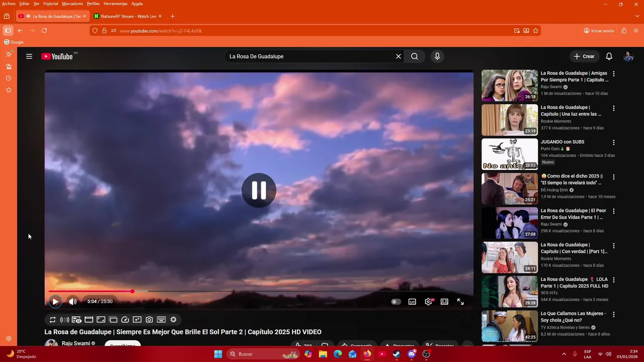
Task: Open the YouTube hamburger guide menu
Action: [x=29, y=56]
